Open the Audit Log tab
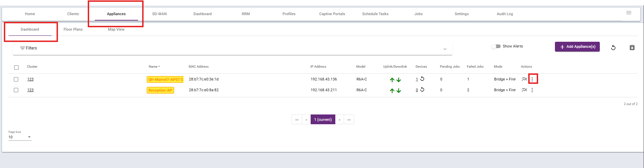644x168 pixels. [505, 14]
